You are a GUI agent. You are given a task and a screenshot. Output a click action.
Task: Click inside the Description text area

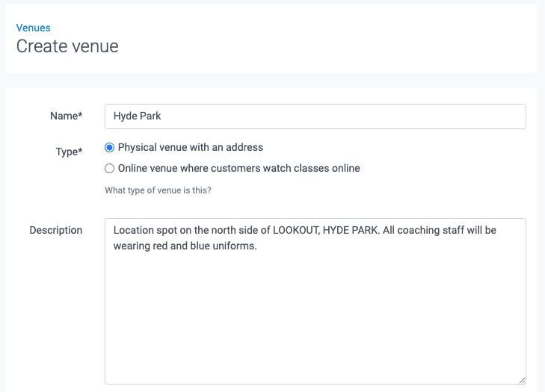315,301
